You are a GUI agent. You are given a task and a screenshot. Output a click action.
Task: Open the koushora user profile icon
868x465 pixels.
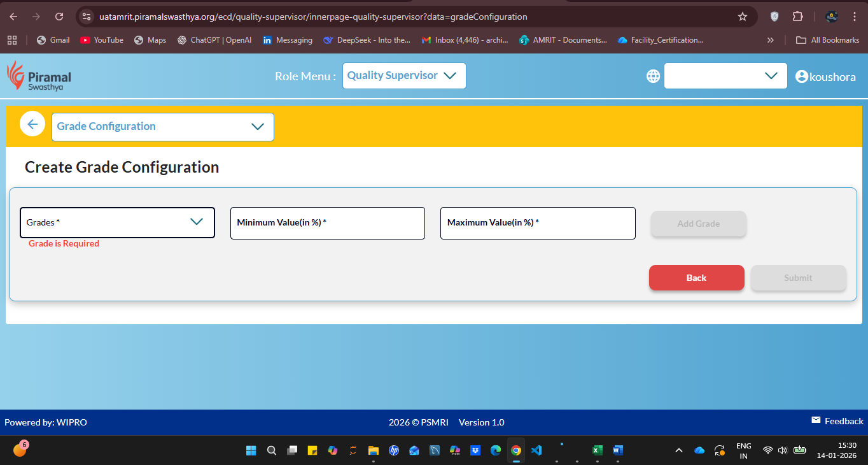tap(801, 76)
